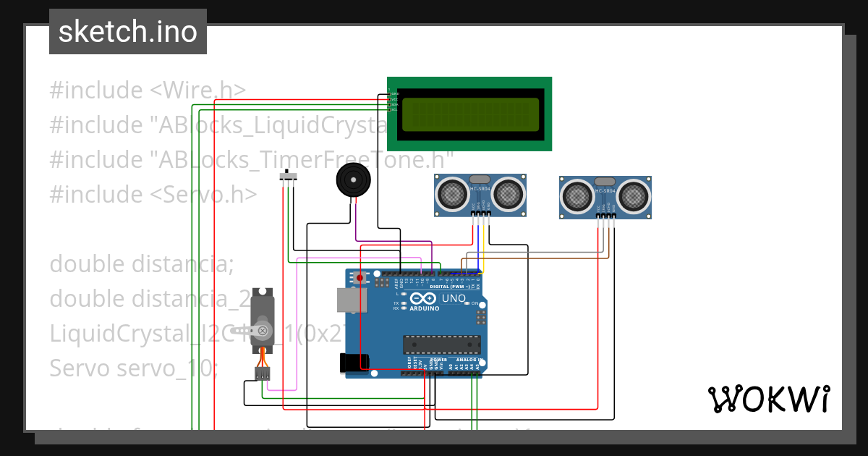Click the right HC-SR04 ultrasonic sensor
This screenshot has width=868, height=456.
click(x=605, y=194)
